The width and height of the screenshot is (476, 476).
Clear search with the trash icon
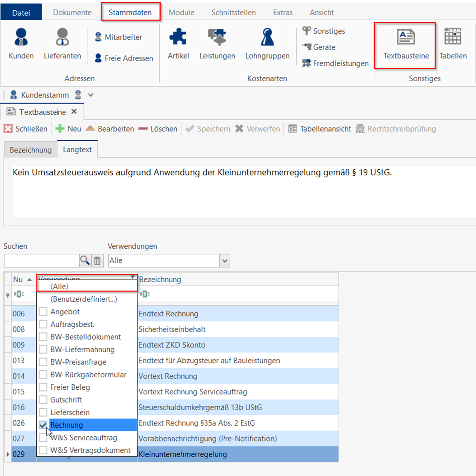[x=97, y=260]
